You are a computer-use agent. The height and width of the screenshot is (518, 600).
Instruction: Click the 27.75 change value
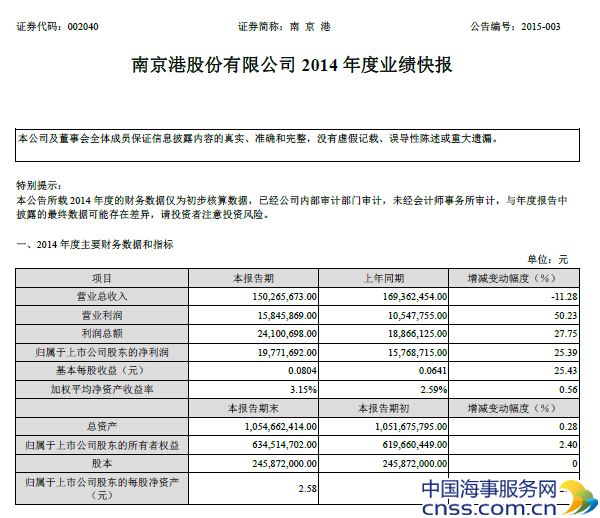(566, 334)
